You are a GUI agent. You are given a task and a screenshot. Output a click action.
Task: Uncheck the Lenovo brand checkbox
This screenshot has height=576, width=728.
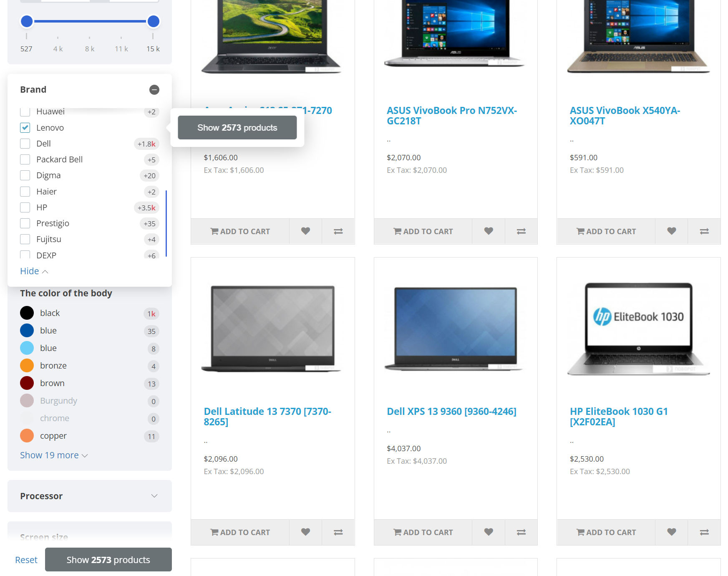pos(25,128)
